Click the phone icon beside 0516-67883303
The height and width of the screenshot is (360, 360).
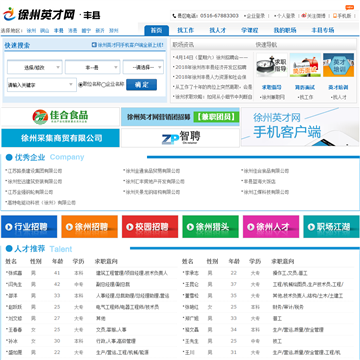[x=174, y=16]
